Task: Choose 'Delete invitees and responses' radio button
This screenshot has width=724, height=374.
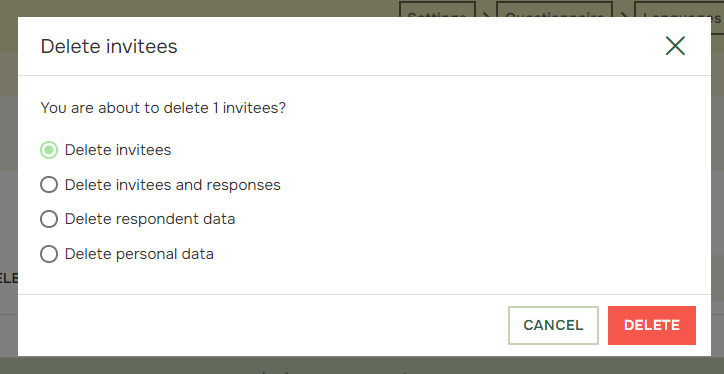Action: click(49, 185)
